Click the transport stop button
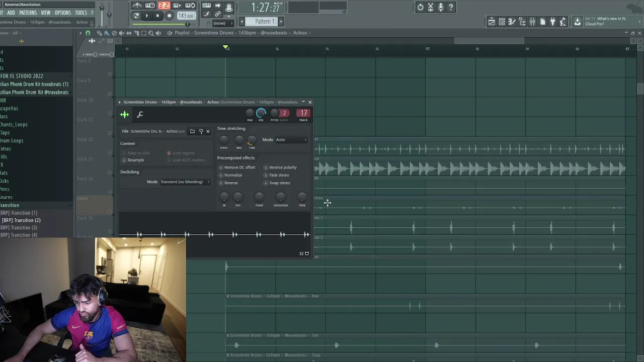 (x=157, y=16)
